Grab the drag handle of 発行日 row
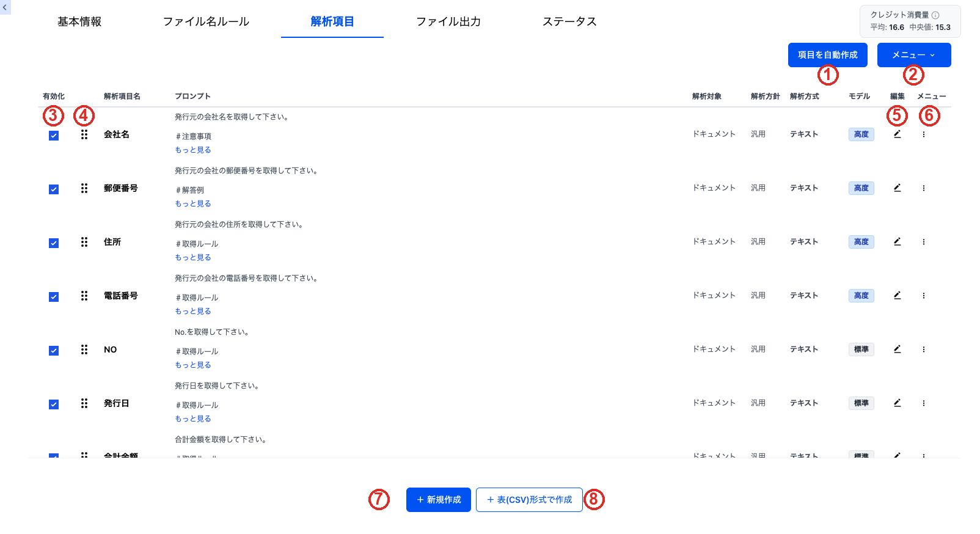980x534 pixels. point(84,403)
